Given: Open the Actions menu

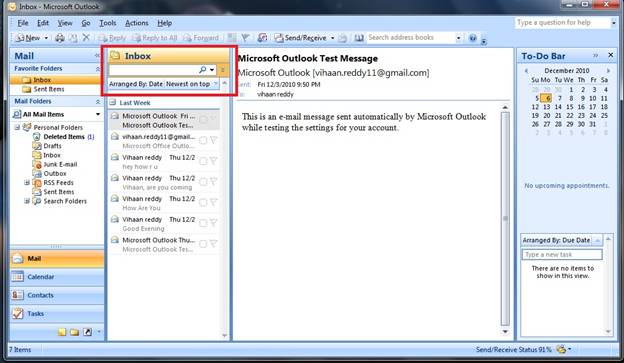Looking at the screenshot, I should (136, 23).
